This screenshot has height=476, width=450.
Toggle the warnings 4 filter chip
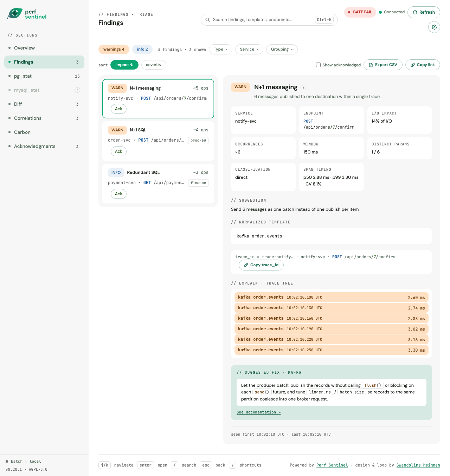tap(114, 49)
